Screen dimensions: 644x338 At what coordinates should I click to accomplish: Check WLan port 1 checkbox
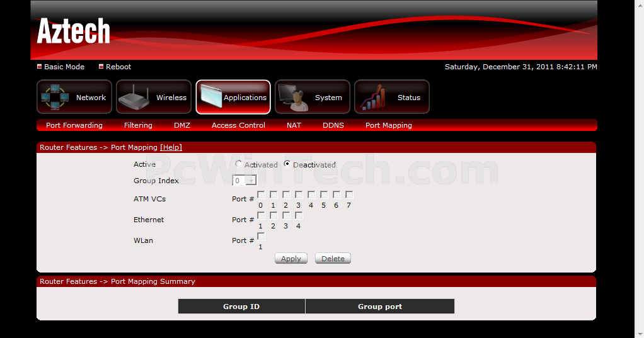pos(261,236)
